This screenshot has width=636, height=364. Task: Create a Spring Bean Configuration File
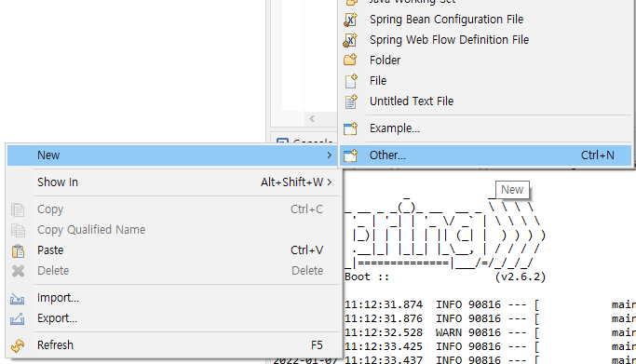[485, 20]
